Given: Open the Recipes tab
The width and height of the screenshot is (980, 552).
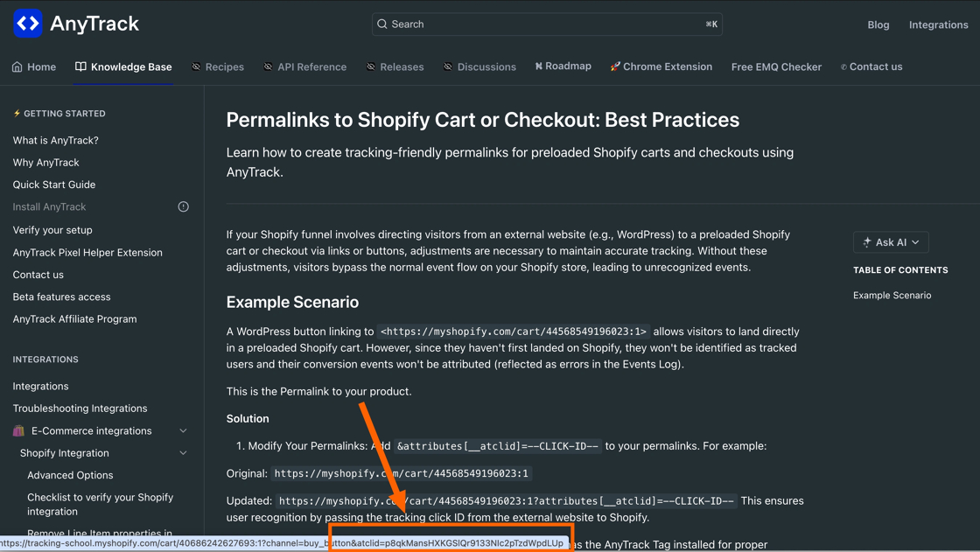Looking at the screenshot, I should click(x=218, y=66).
